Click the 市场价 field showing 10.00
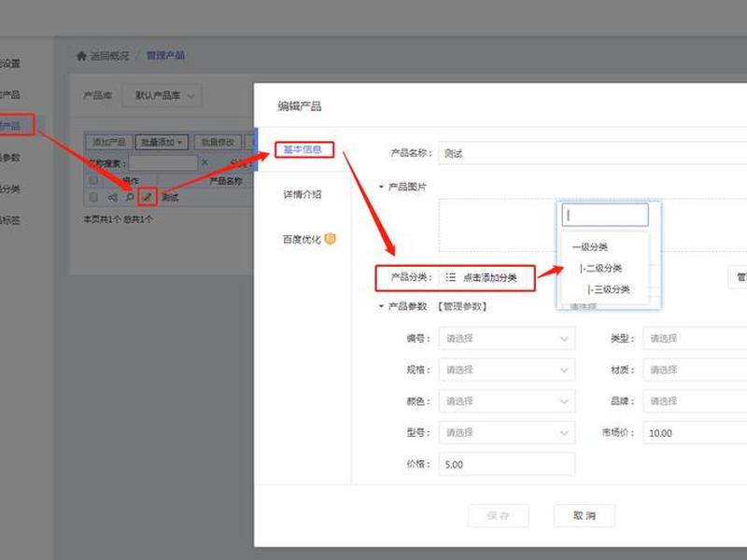 pos(695,433)
